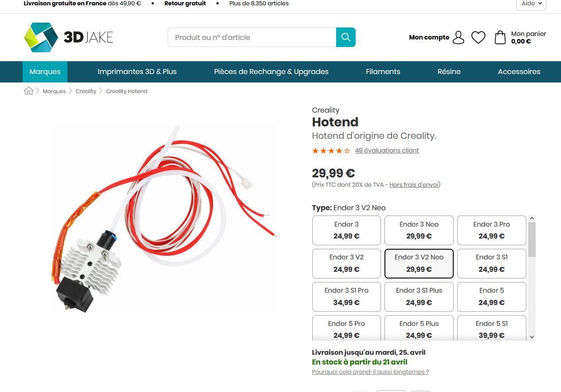Image resolution: width=561 pixels, height=392 pixels.
Task: Focus the product search input field
Action: coord(252,37)
